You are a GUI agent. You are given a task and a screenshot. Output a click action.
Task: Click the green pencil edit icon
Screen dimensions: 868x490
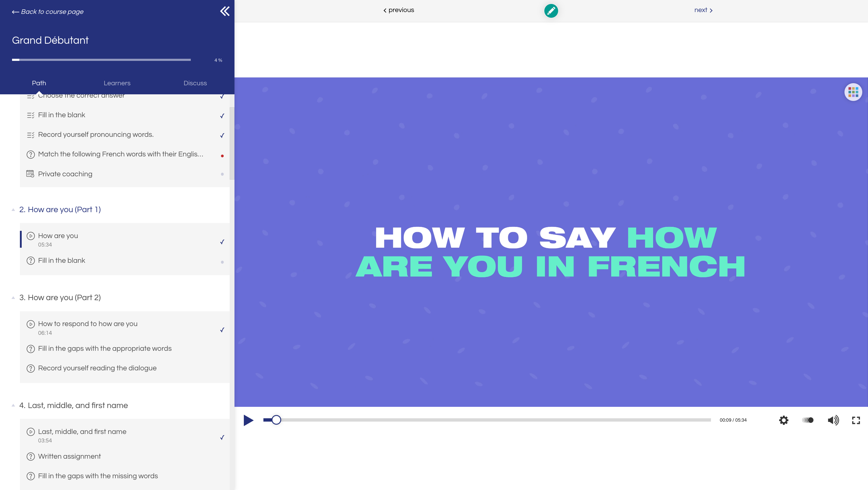click(x=551, y=11)
